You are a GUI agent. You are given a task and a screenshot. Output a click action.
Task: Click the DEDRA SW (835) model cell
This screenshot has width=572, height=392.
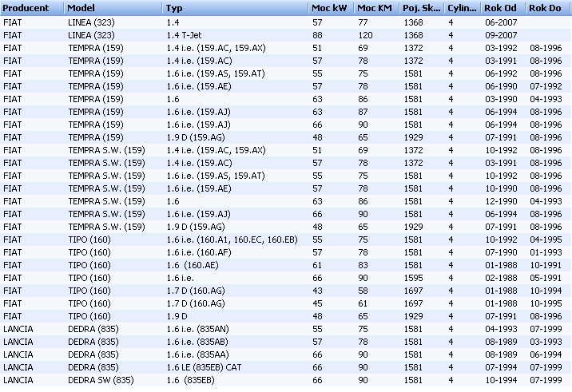tap(101, 380)
